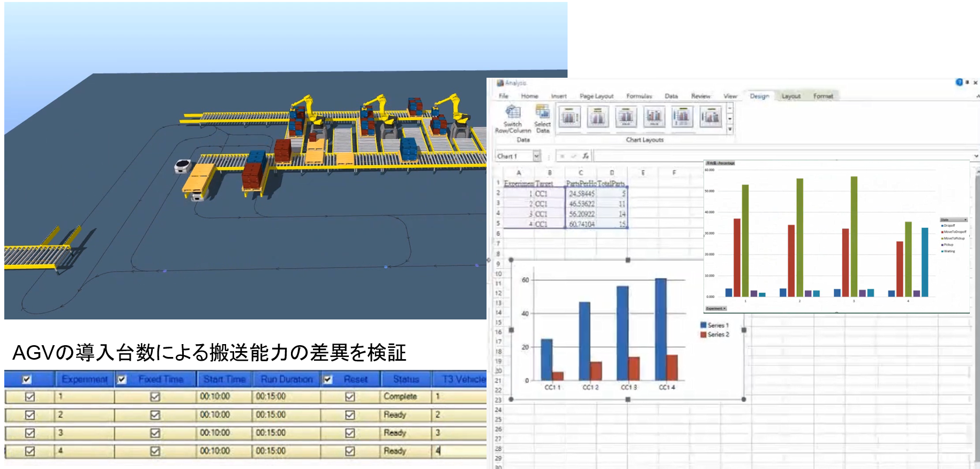Click the Select Data icon
Image resolution: width=980 pixels, height=469 pixels.
tap(542, 112)
